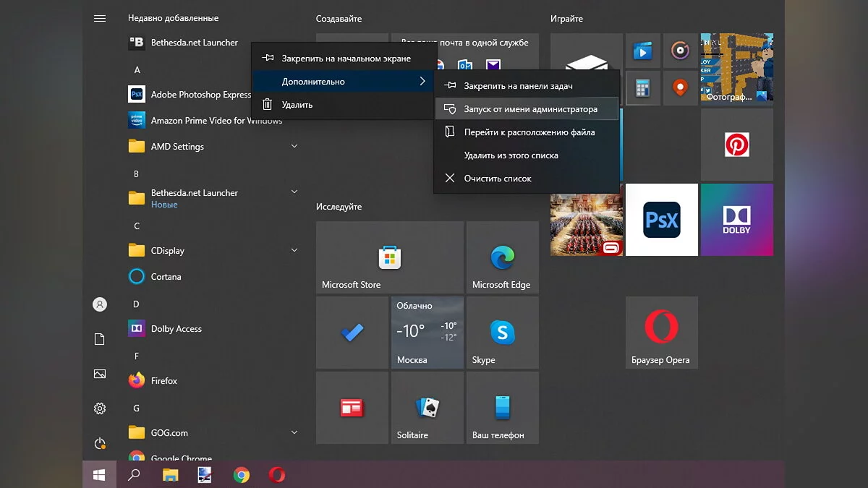
Task: Open Firefox from the app list
Action: tap(164, 381)
